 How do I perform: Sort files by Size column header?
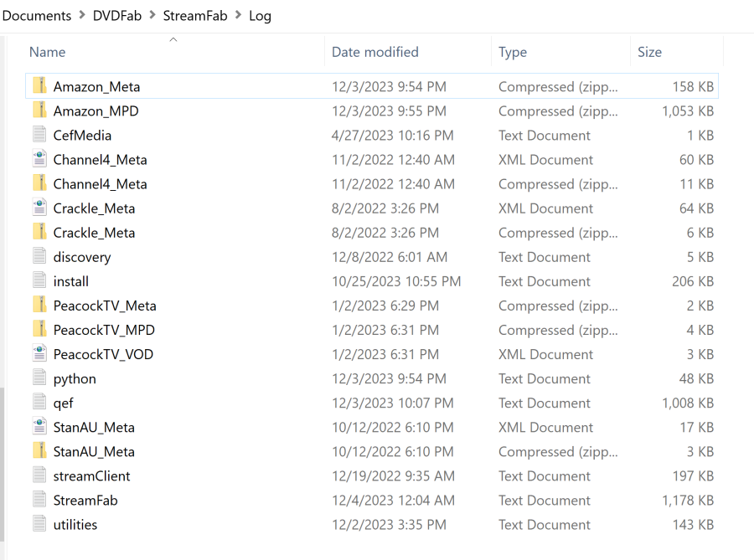click(649, 52)
